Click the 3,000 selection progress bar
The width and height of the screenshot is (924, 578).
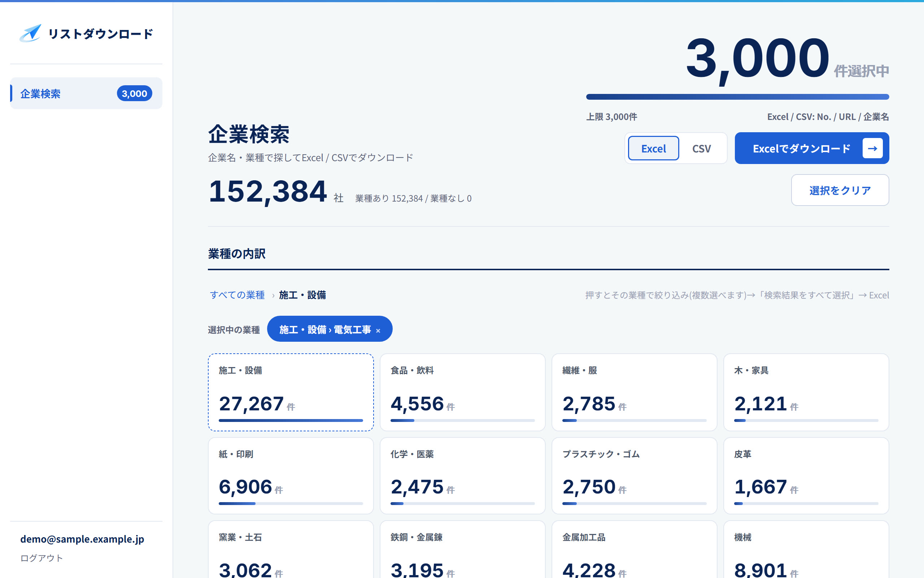click(737, 97)
